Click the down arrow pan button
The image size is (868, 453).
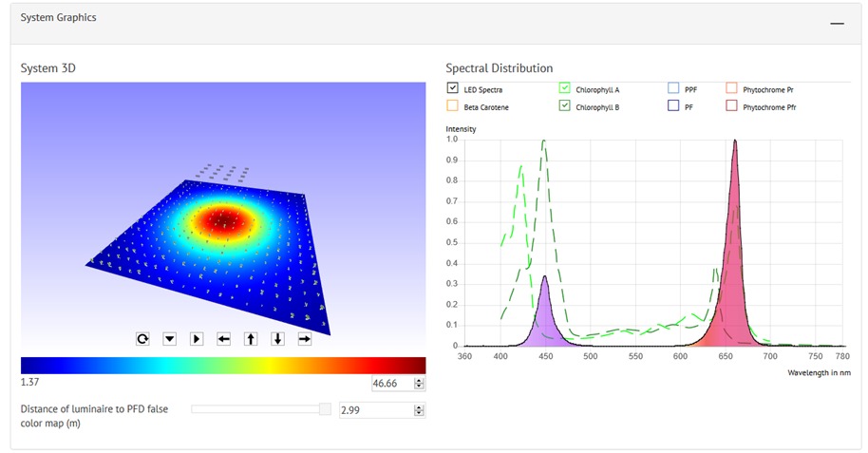(278, 338)
